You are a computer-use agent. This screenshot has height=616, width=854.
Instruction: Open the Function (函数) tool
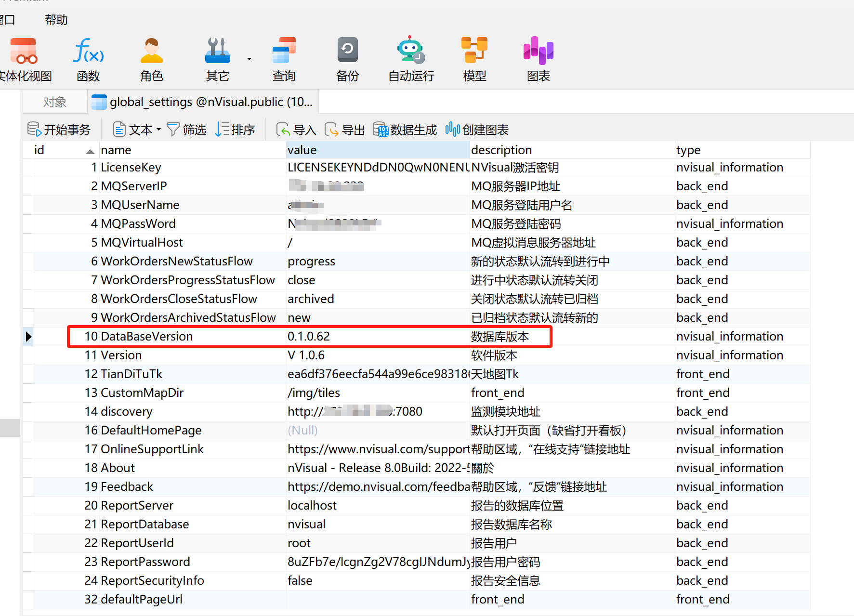pyautogui.click(x=88, y=59)
